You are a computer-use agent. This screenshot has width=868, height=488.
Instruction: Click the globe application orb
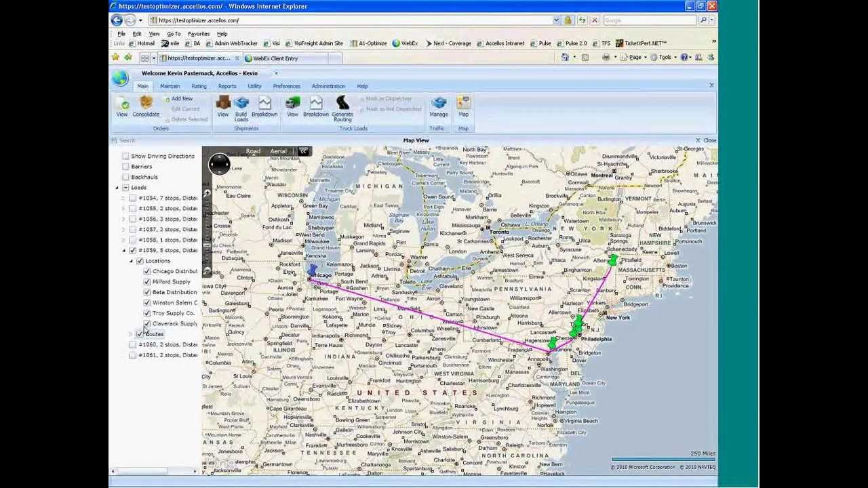(120, 78)
